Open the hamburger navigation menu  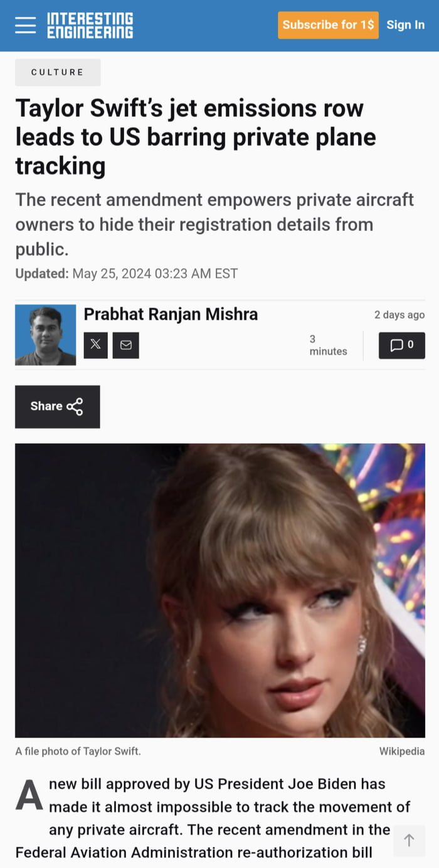pos(26,25)
